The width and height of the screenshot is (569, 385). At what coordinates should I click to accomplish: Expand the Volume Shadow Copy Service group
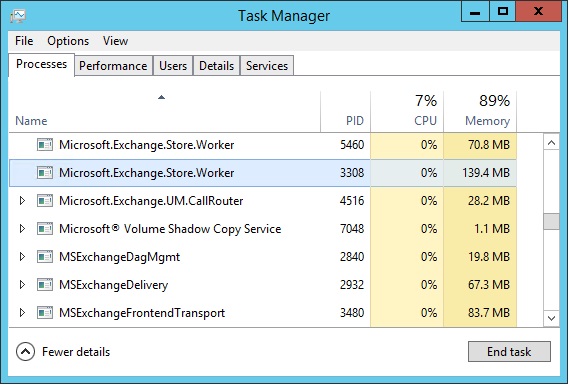[22, 229]
